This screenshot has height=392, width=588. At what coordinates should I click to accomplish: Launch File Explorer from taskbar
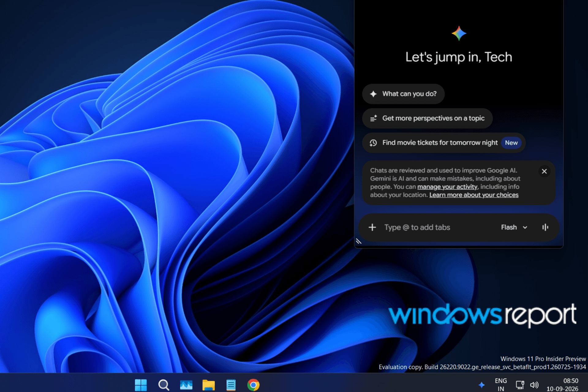pos(209,385)
